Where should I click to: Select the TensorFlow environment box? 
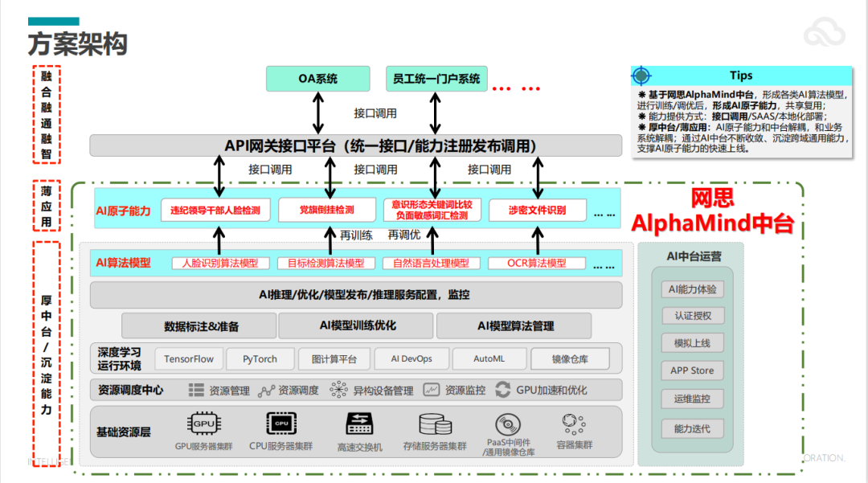[x=190, y=358]
